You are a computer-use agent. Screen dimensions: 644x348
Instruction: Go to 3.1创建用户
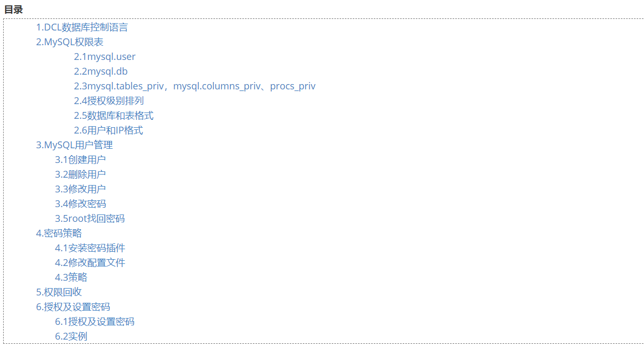tap(80, 160)
